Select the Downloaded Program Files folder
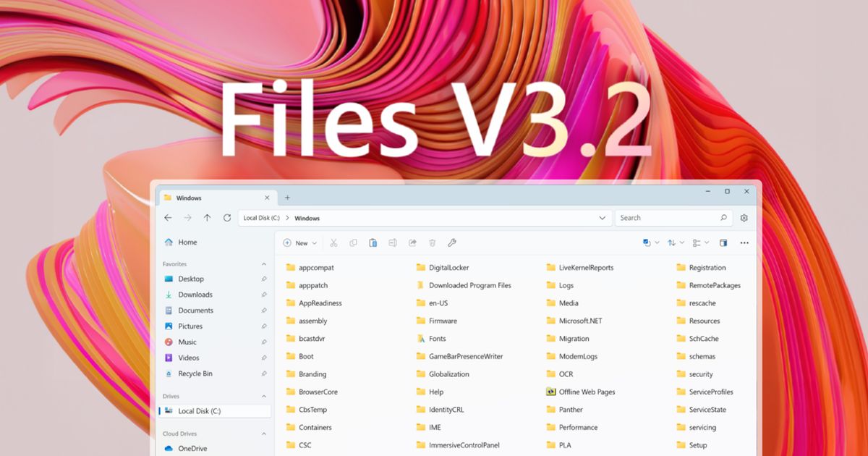The width and height of the screenshot is (868, 456). (x=464, y=286)
